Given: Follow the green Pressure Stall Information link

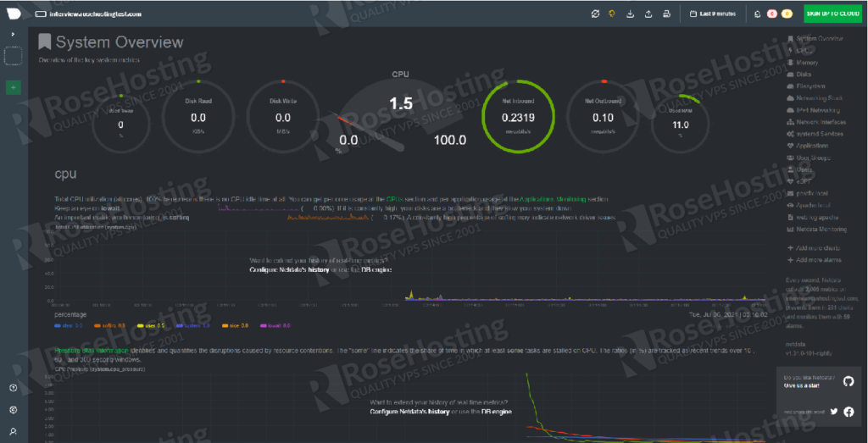Looking at the screenshot, I should [x=92, y=352].
